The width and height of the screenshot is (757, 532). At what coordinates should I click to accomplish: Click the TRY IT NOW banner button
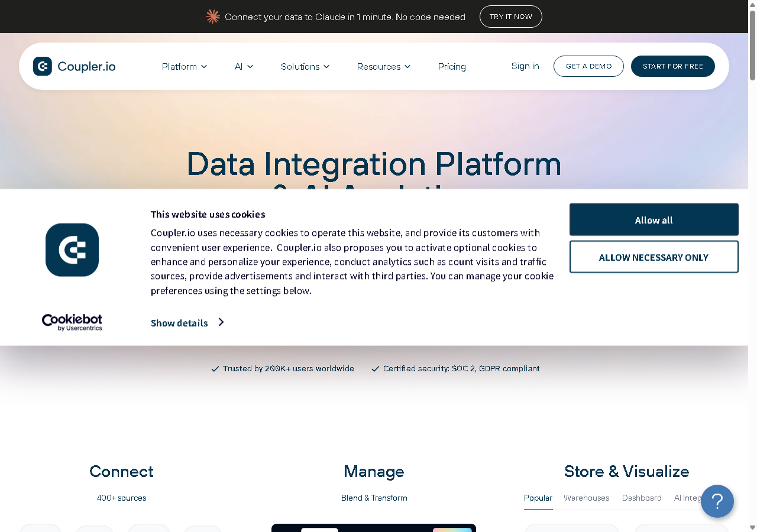coord(511,17)
